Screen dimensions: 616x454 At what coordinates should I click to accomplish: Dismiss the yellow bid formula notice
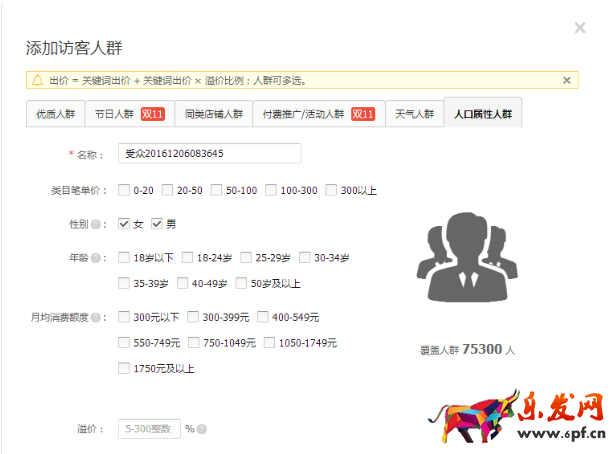tap(566, 80)
